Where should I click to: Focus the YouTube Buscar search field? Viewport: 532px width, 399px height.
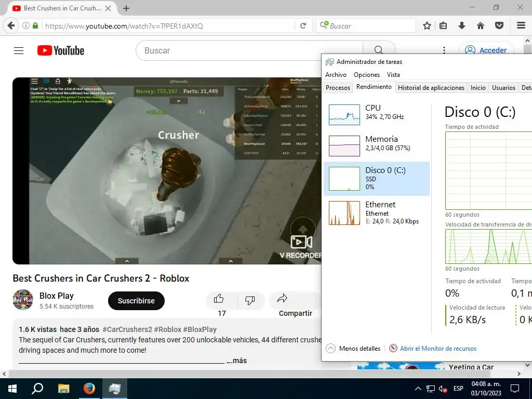(x=249, y=50)
